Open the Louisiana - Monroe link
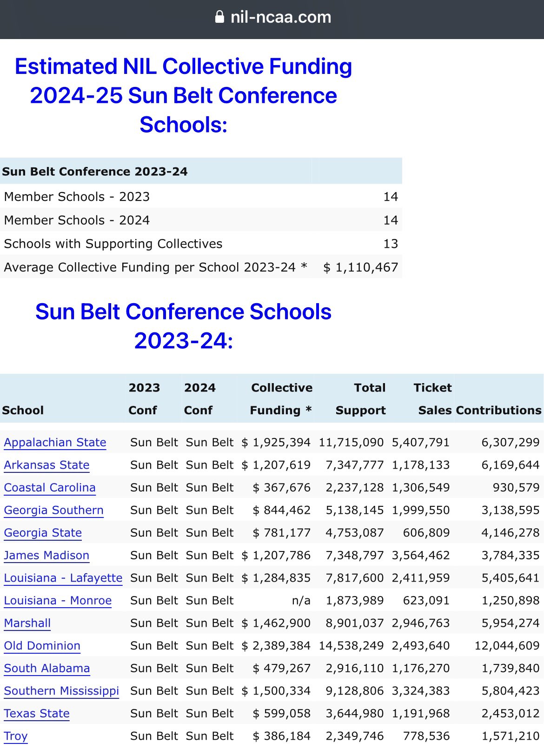 pyautogui.click(x=58, y=600)
